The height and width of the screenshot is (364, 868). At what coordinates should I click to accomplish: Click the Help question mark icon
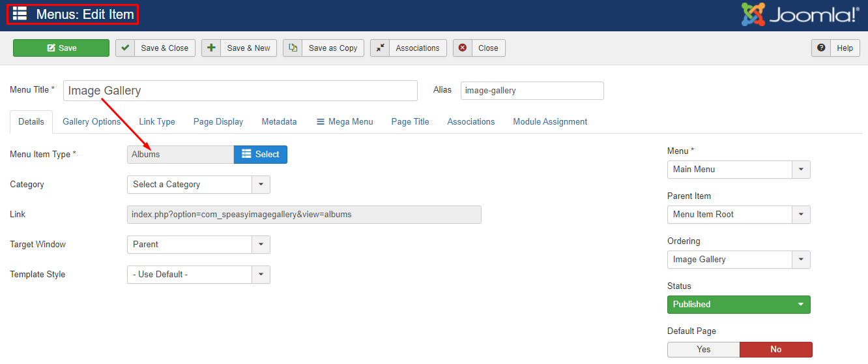click(x=821, y=48)
